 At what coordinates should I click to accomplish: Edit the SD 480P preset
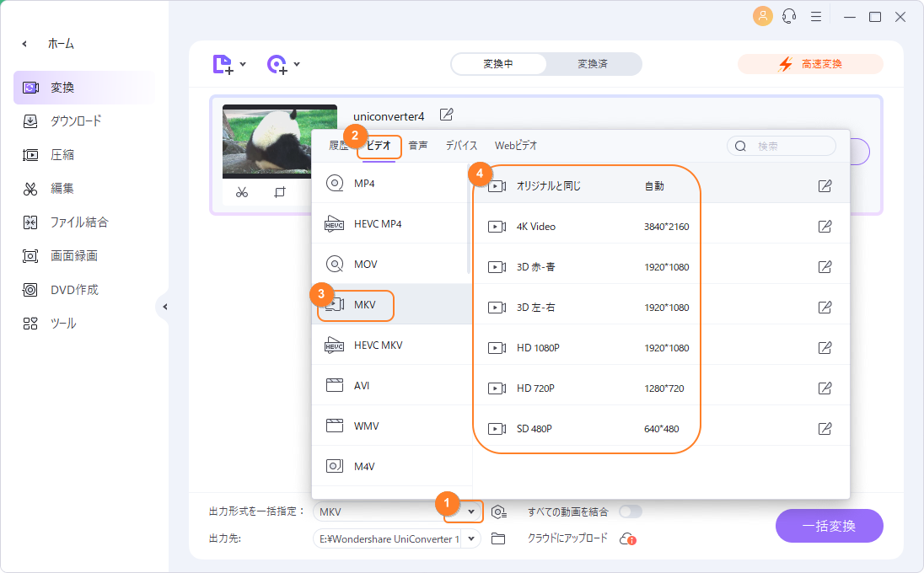click(825, 429)
